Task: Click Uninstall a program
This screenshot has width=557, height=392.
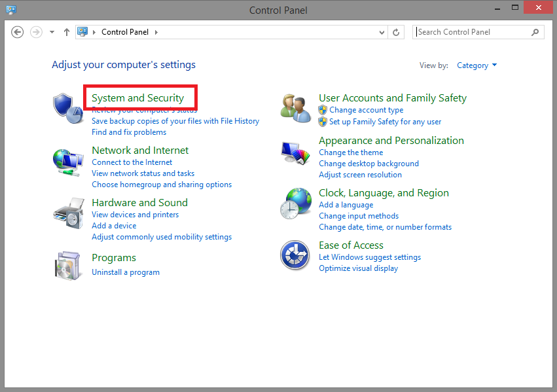Action: [126, 272]
